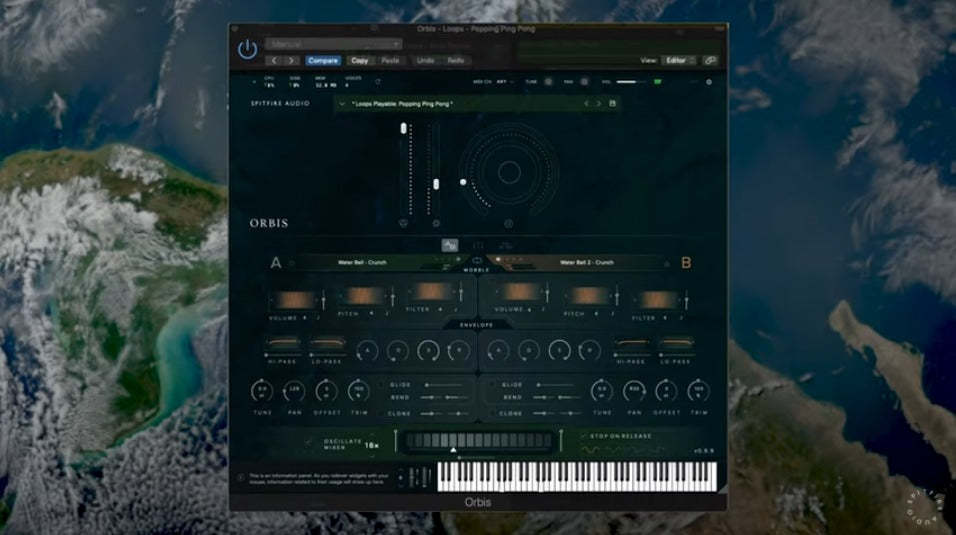Open the Manual preset dropdown

click(334, 44)
